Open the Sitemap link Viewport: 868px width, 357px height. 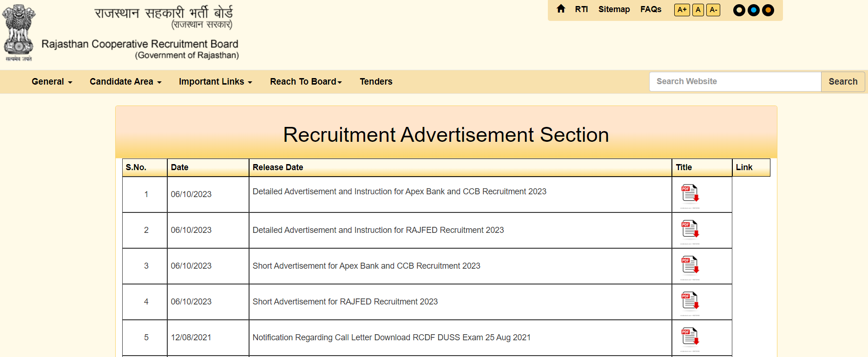pyautogui.click(x=614, y=9)
